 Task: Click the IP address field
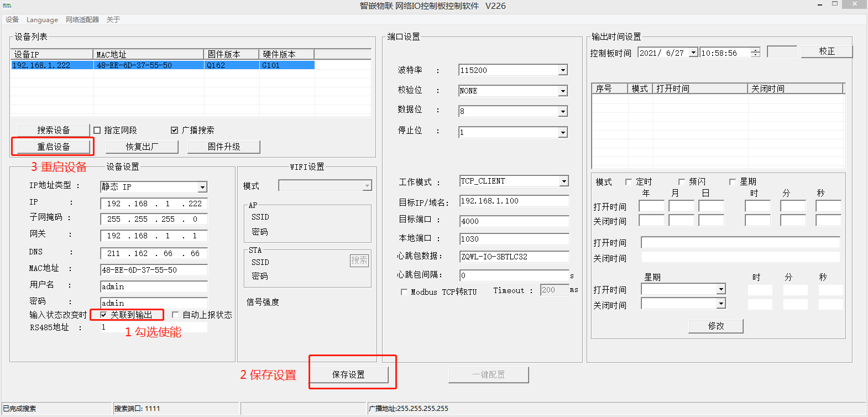[x=154, y=204]
